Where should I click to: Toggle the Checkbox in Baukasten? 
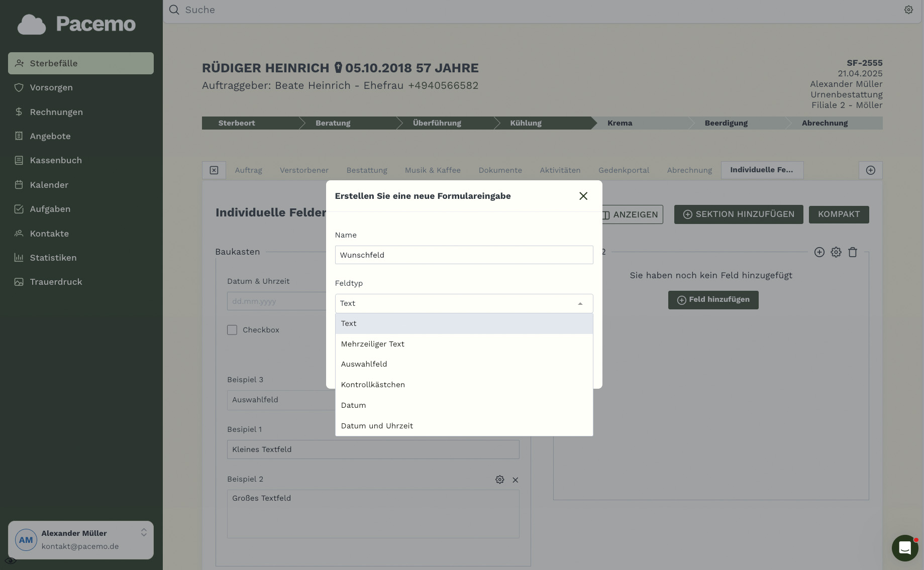pos(232,330)
